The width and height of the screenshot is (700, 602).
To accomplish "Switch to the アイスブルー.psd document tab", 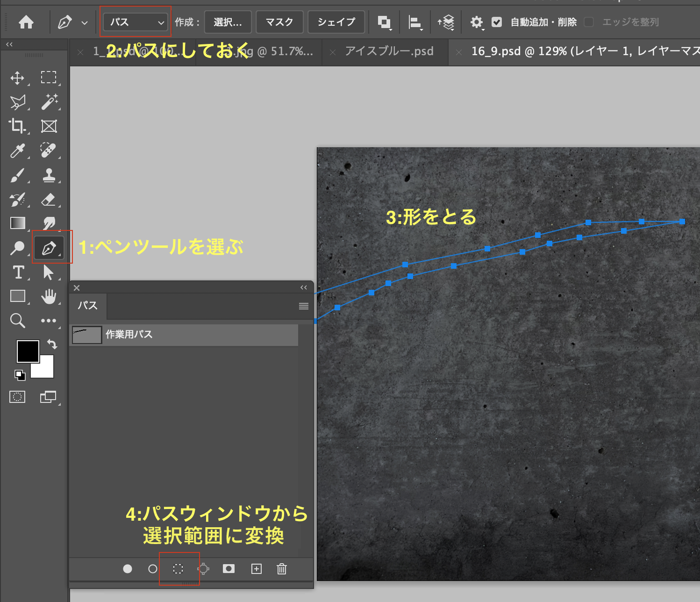I will (389, 51).
